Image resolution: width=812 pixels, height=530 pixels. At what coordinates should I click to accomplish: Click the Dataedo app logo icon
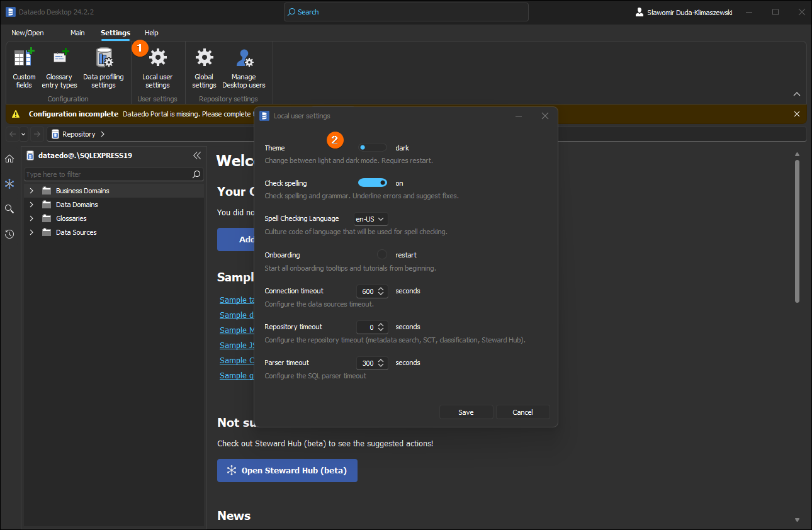(11, 12)
